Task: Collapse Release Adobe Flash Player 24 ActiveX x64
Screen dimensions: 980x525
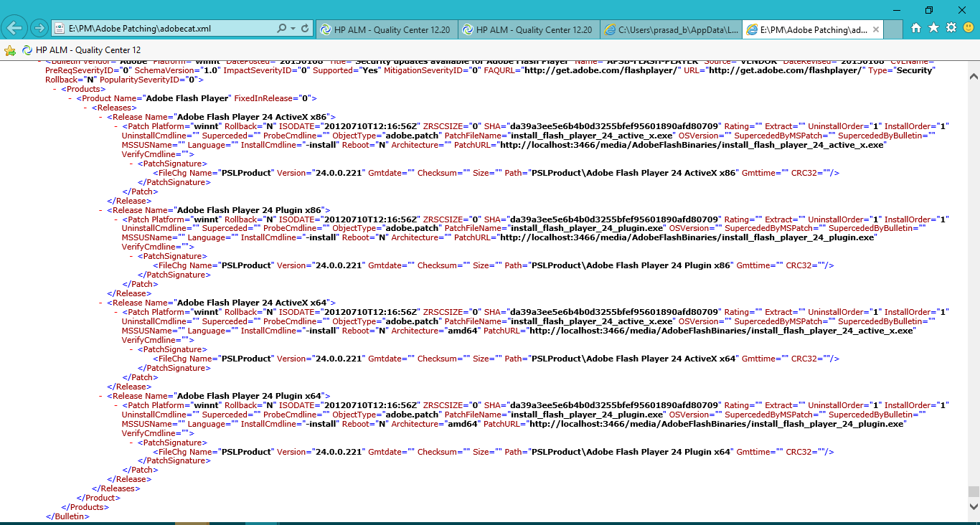Action: (x=101, y=303)
